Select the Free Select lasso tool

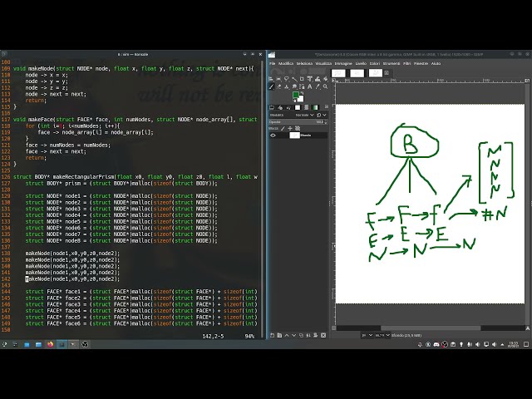(286, 79)
